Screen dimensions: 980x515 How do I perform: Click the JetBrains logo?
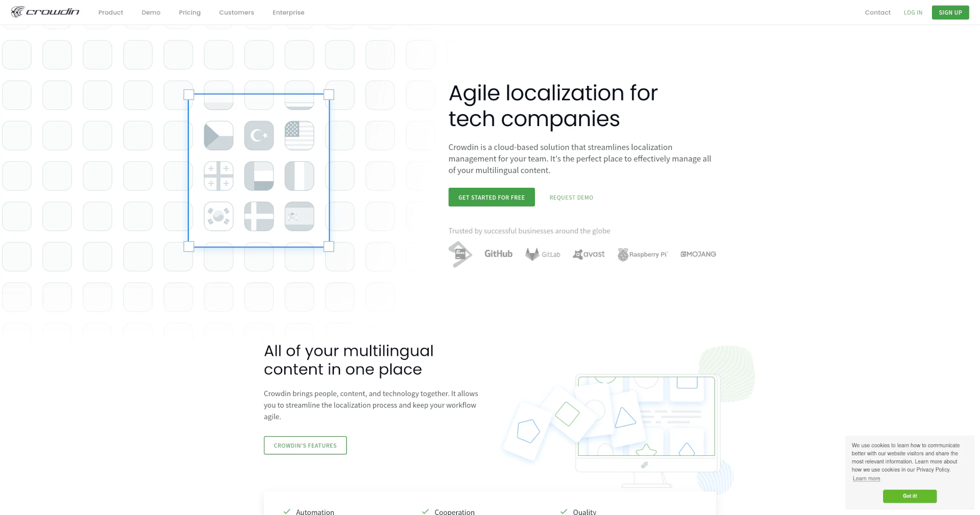[460, 254]
